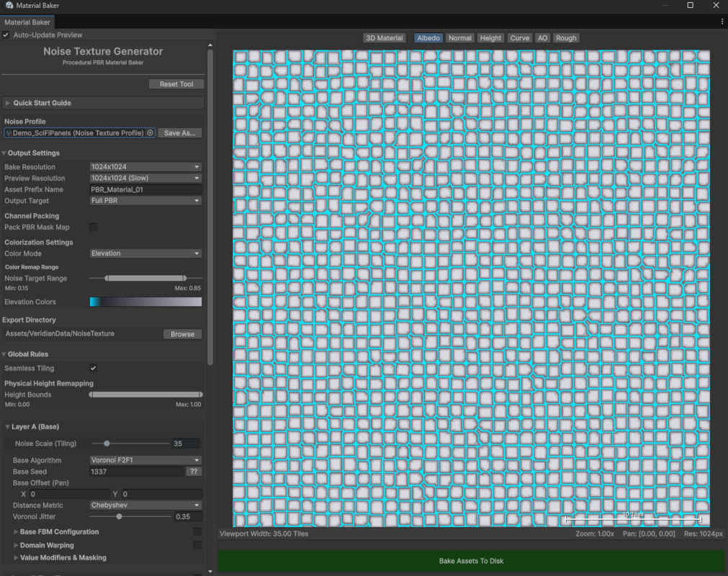Enable the Pack PBR Mask Map checkbox

94,227
